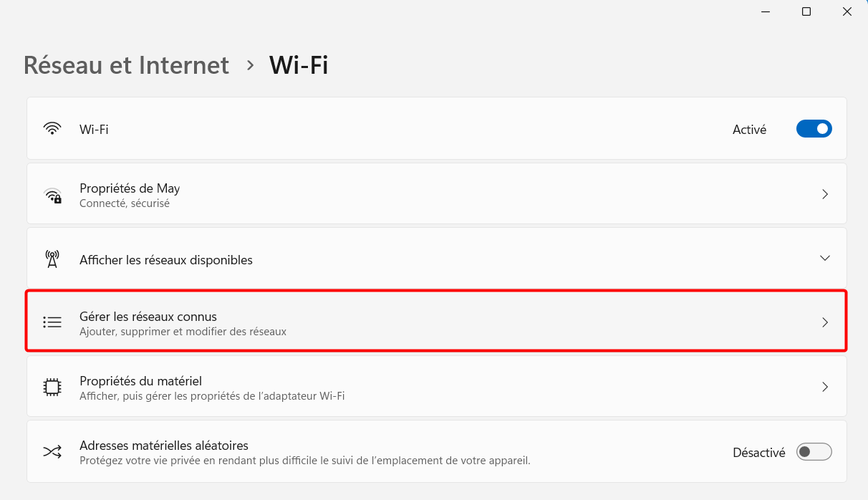The image size is (868, 500).
Task: Maximize the Settings window
Action: point(806,11)
